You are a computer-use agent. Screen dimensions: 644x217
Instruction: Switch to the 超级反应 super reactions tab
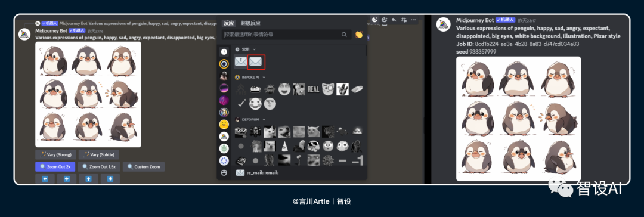(x=250, y=23)
